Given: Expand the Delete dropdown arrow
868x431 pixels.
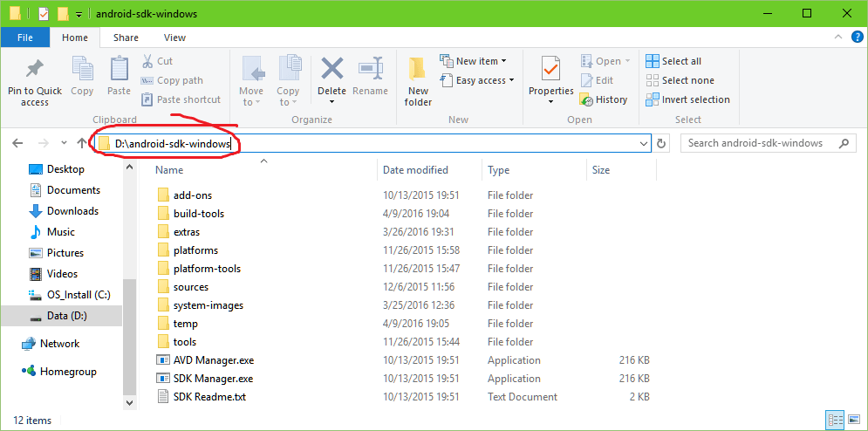Looking at the screenshot, I should tap(331, 102).
